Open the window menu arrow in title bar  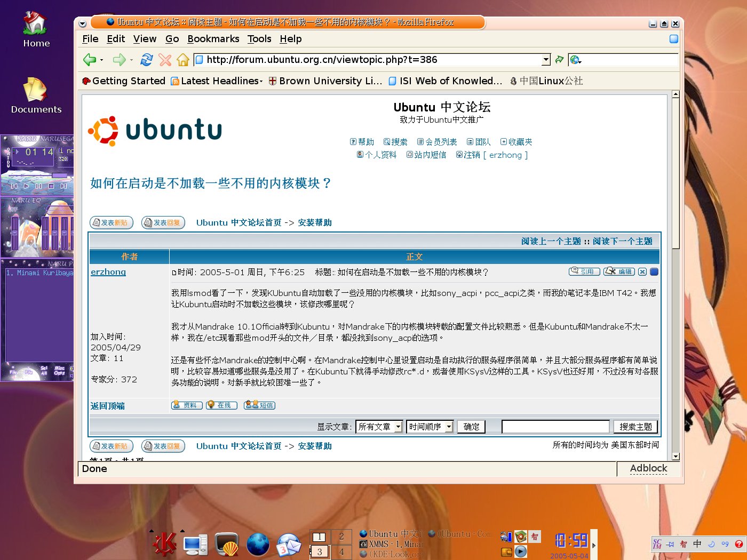point(82,23)
